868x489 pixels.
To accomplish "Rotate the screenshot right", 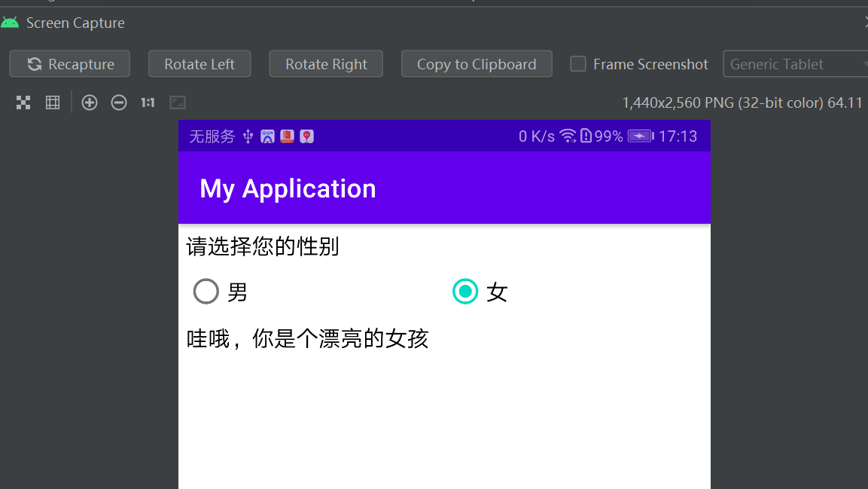I will tap(326, 64).
